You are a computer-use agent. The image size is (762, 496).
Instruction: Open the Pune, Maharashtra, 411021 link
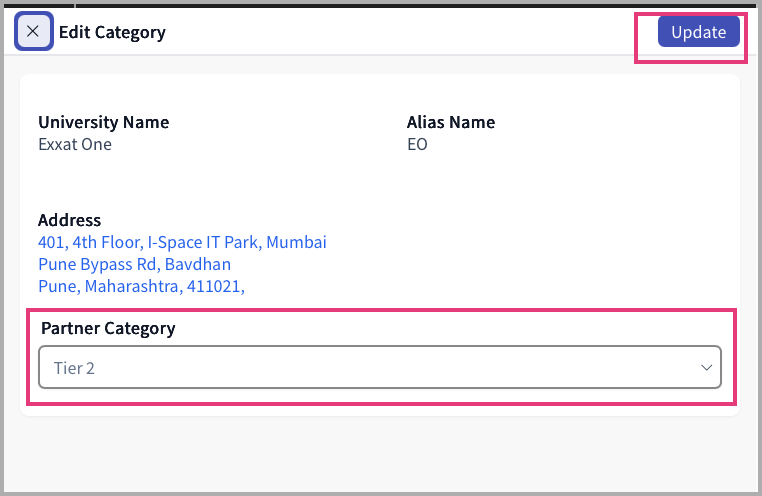coord(141,286)
